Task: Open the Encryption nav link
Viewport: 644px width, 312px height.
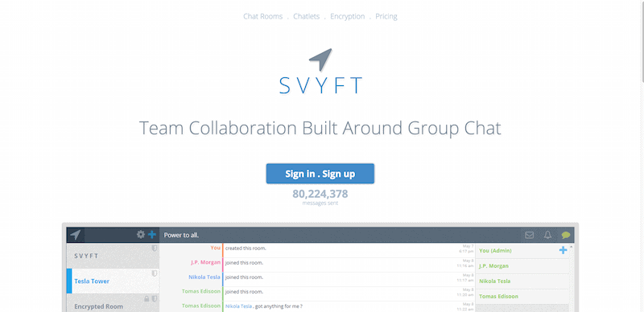Action: [348, 16]
